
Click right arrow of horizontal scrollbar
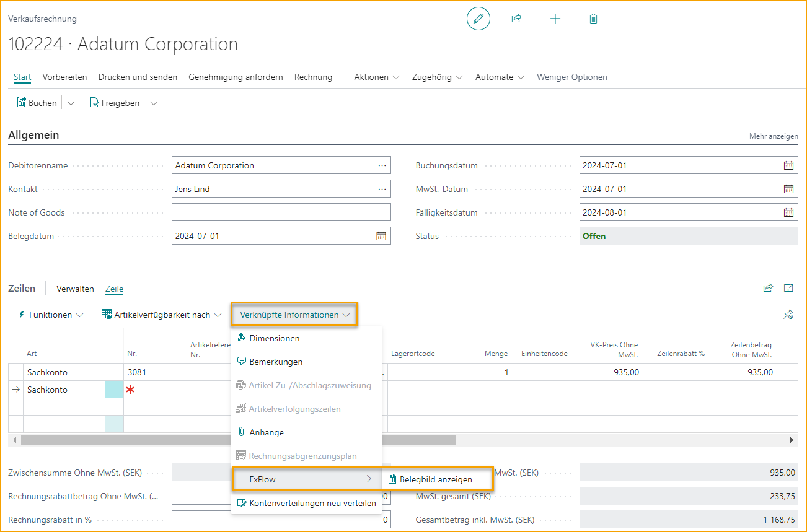click(x=792, y=440)
